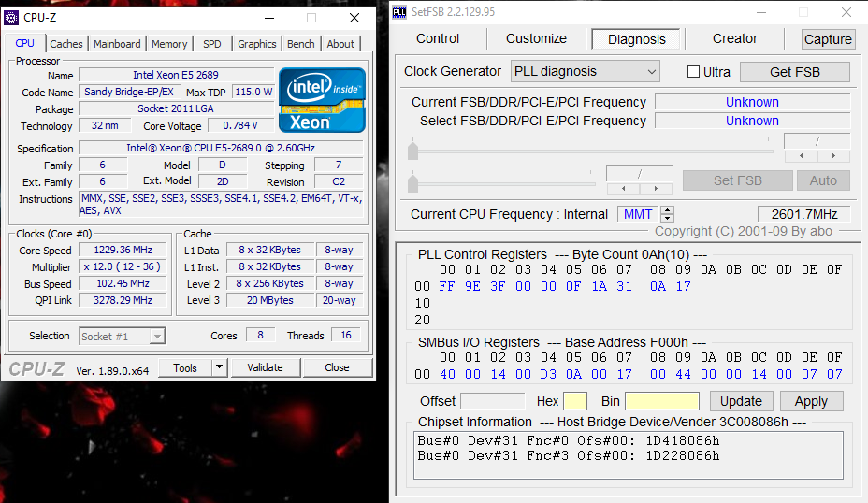
Task: Click SMBus register byte D3
Action: click(x=548, y=374)
